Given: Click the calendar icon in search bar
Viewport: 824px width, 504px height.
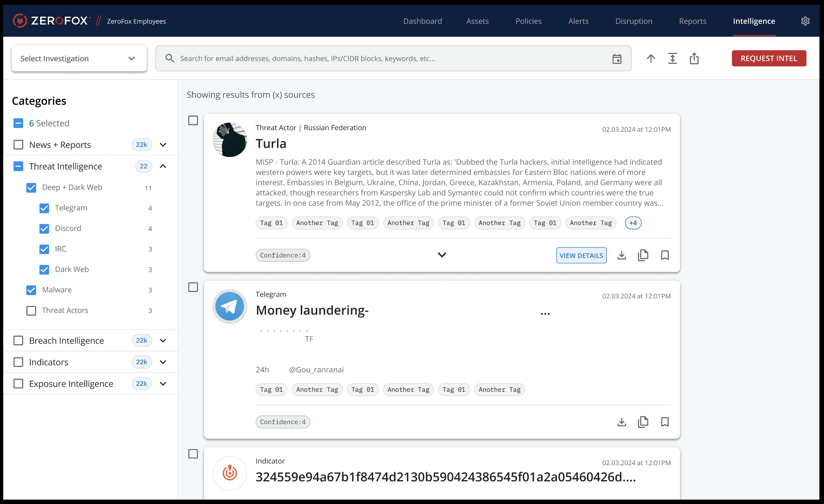Looking at the screenshot, I should pos(617,59).
